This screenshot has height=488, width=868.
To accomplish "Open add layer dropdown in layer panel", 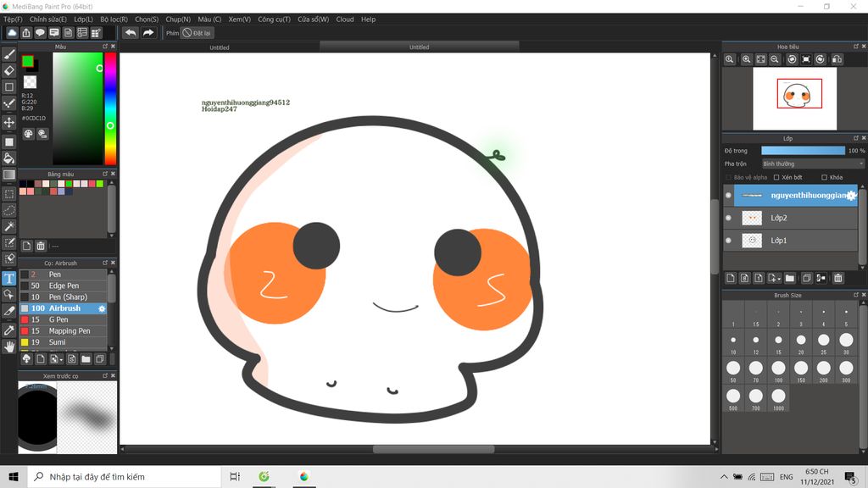I will [775, 278].
